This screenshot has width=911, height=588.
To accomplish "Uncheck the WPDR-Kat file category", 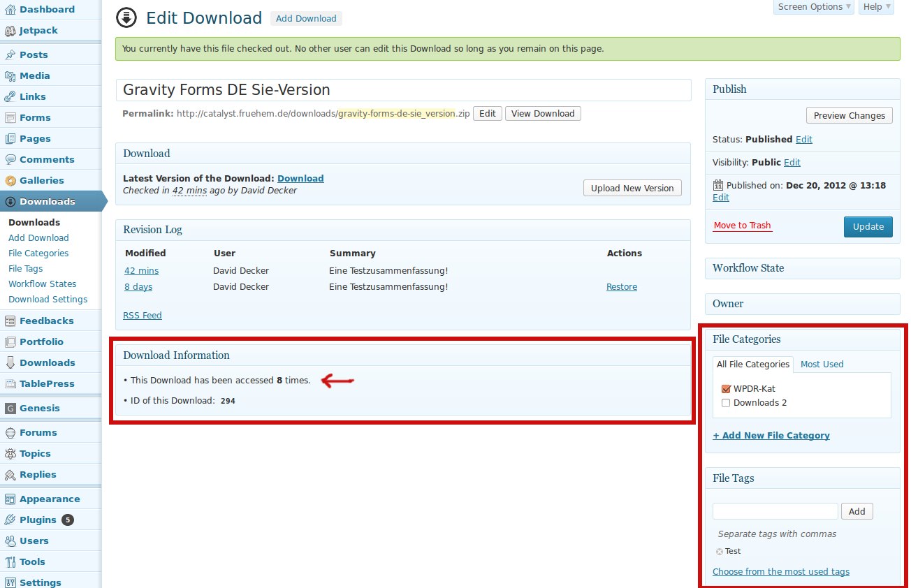I will pyautogui.click(x=726, y=389).
